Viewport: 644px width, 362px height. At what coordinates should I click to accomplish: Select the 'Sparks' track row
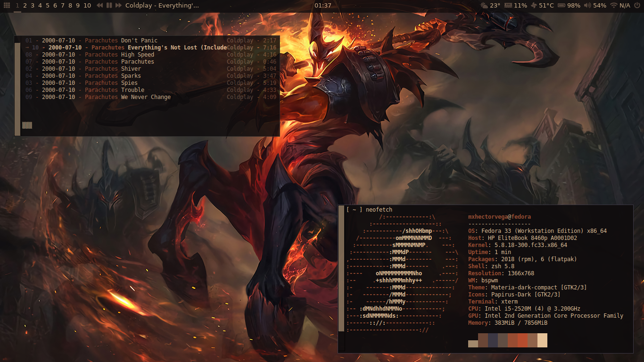tap(150, 76)
